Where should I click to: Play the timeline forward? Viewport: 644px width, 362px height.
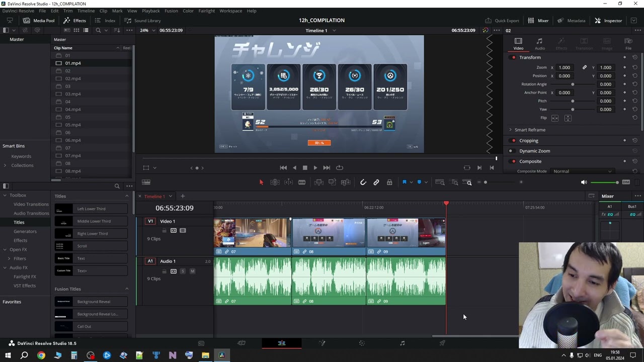click(315, 168)
